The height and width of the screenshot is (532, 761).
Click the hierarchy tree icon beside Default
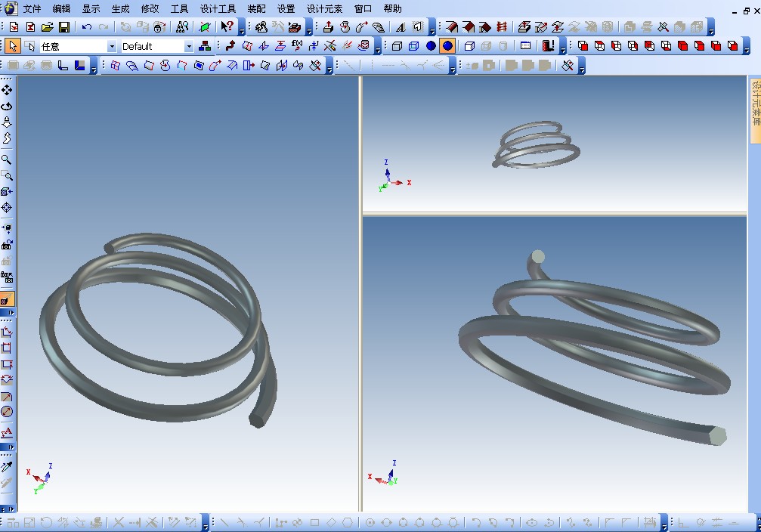point(205,46)
